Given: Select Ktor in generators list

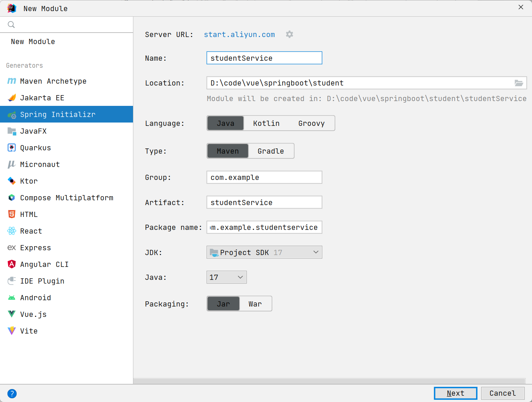Looking at the screenshot, I should click(x=67, y=181).
